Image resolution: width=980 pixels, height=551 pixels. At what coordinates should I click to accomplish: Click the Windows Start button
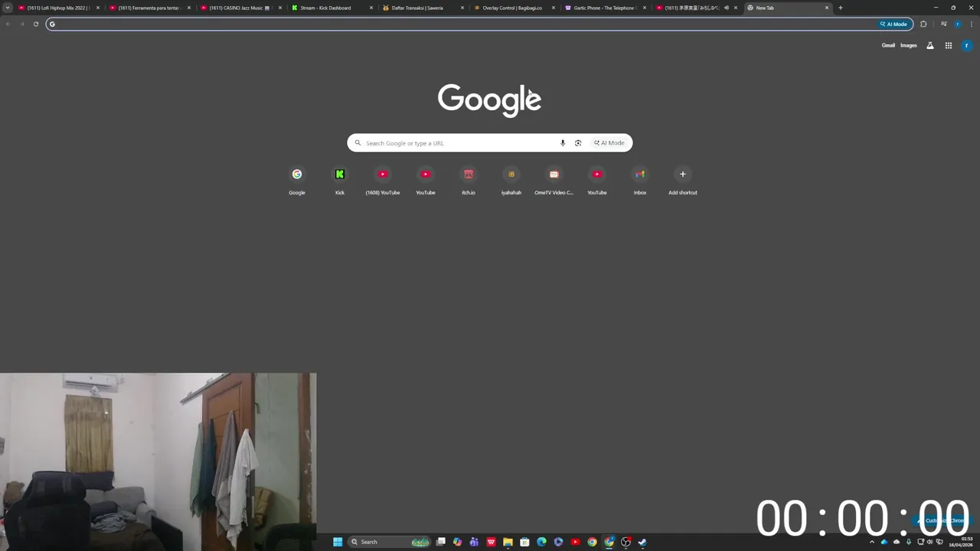[338, 542]
